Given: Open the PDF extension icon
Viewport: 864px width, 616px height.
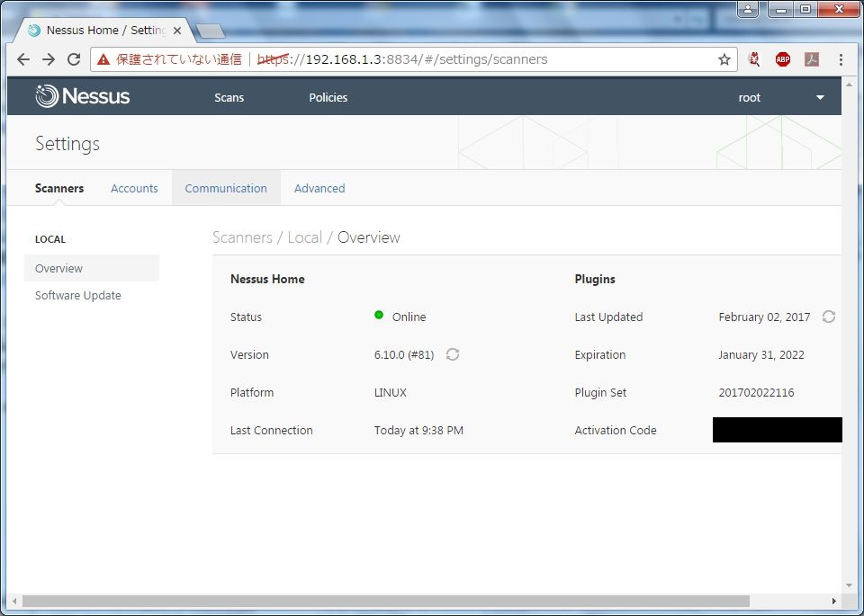Looking at the screenshot, I should coord(812,59).
